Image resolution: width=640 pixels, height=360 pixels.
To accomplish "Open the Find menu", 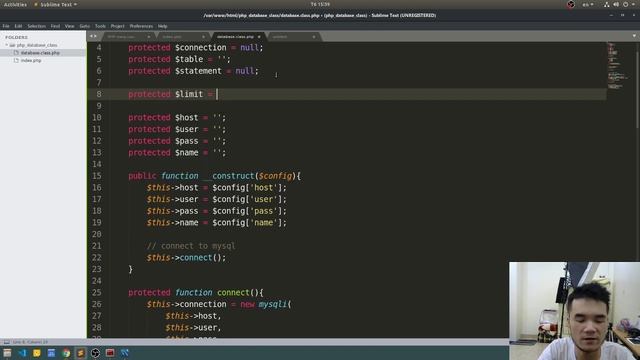I will 55,26.
